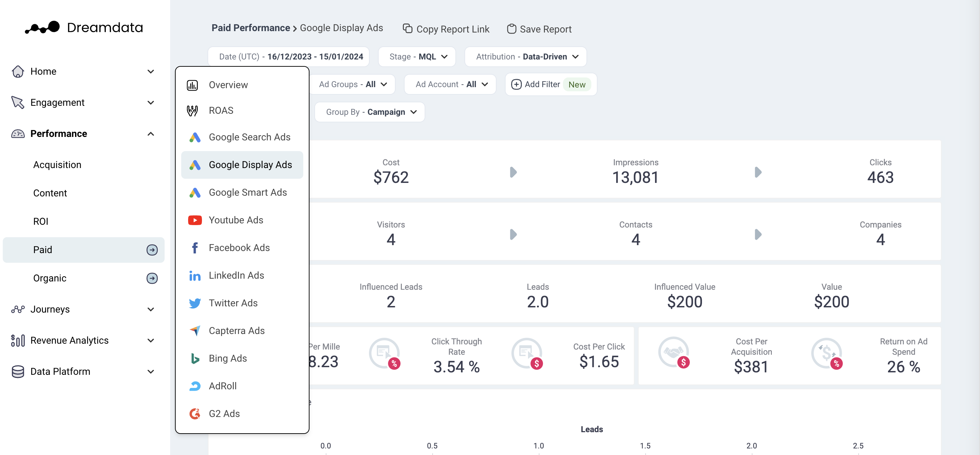Click the Cost Per Acquisition handshake icon
This screenshot has width=980, height=455.
click(674, 353)
